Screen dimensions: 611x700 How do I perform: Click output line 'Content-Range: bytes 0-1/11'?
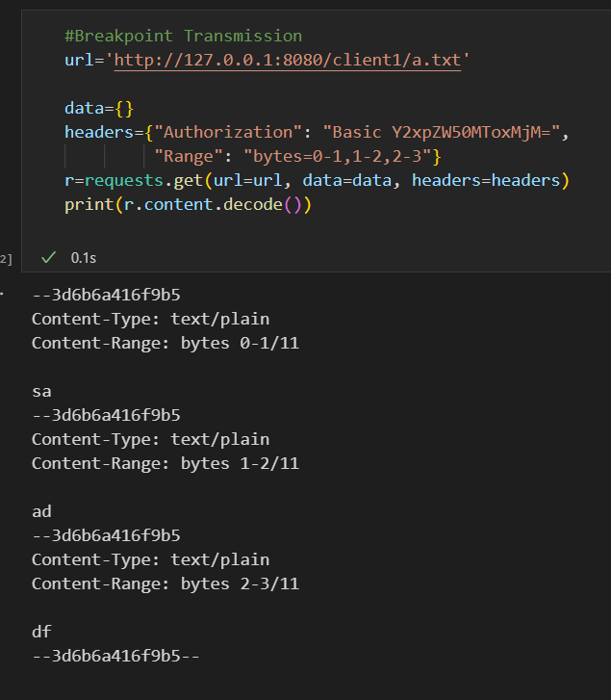[165, 343]
